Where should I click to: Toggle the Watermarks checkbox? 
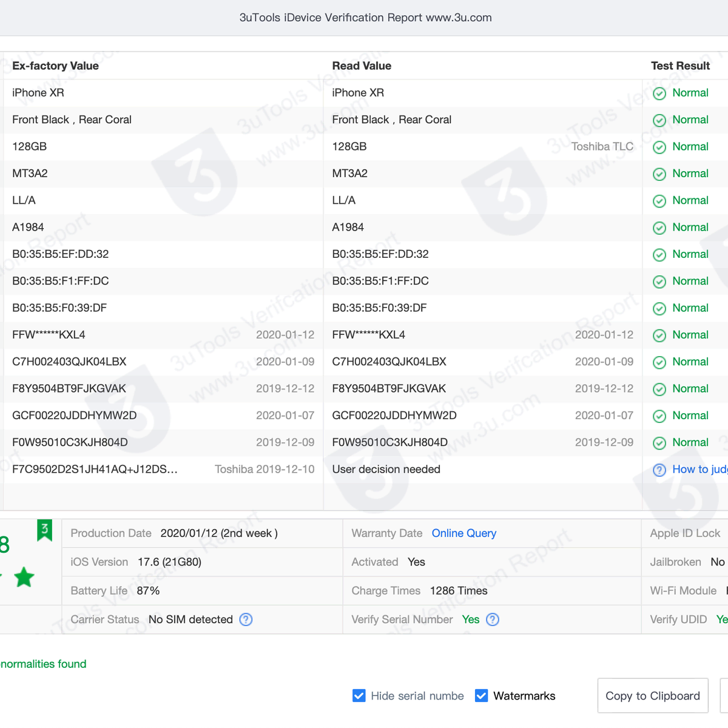481,695
